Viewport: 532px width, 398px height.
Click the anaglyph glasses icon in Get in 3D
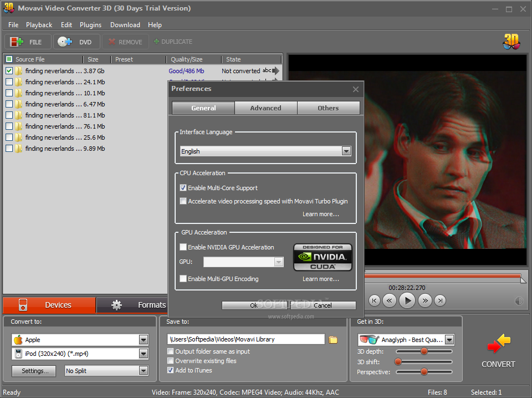click(x=369, y=339)
